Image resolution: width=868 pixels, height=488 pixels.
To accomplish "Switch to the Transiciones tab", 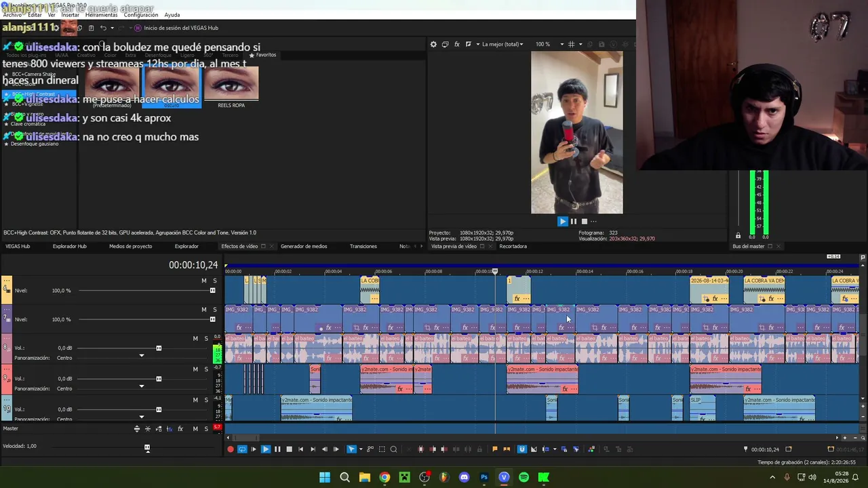I will click(x=363, y=246).
